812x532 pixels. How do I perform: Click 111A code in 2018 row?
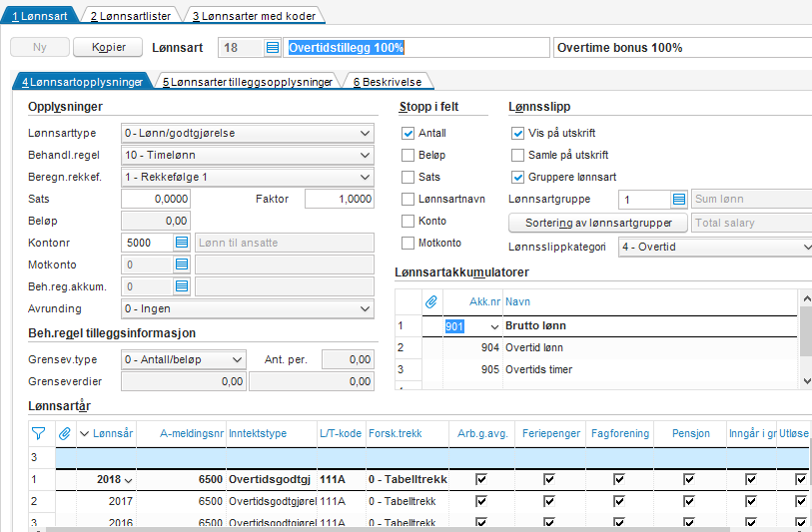point(333,479)
